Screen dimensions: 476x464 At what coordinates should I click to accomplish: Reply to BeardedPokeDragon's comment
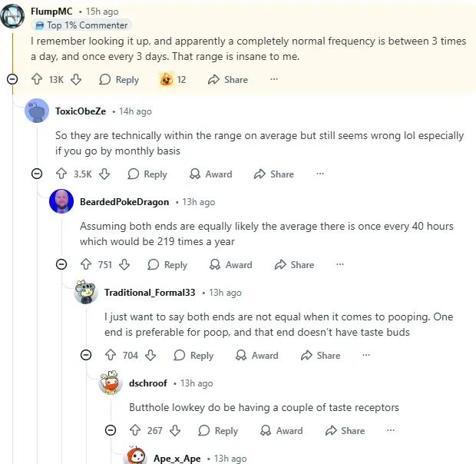coord(167,264)
